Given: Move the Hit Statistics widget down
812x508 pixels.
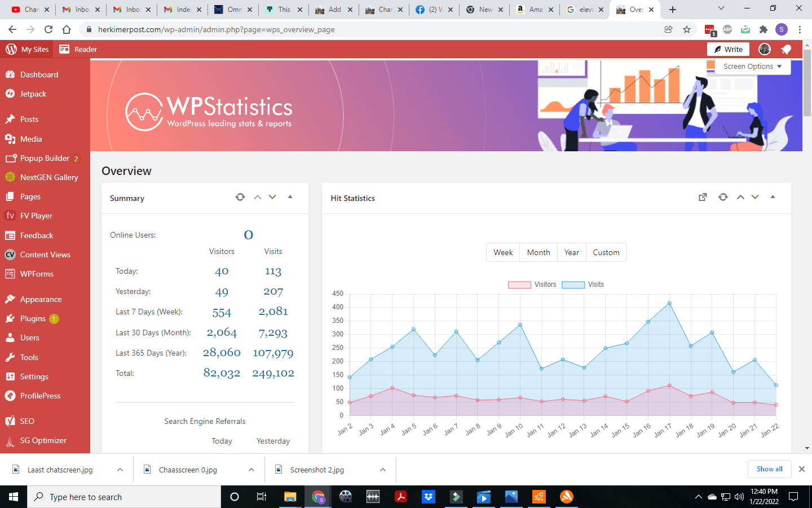Looking at the screenshot, I should coord(755,197).
